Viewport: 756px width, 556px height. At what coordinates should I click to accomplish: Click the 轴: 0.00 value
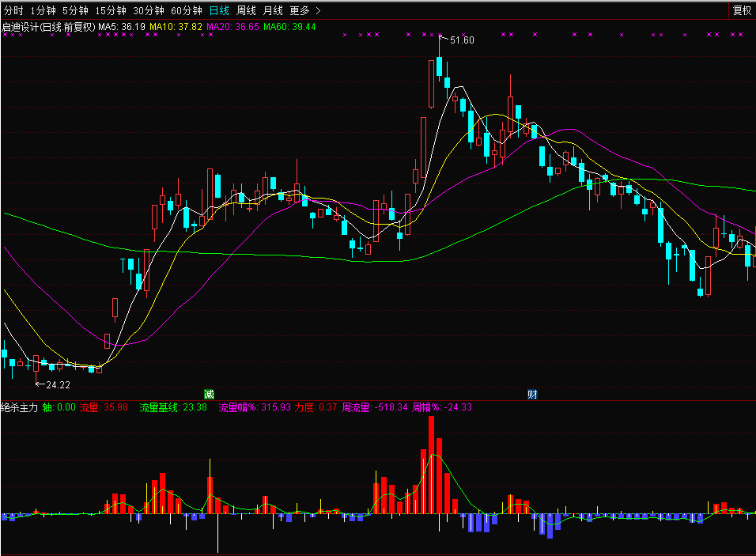point(59,407)
